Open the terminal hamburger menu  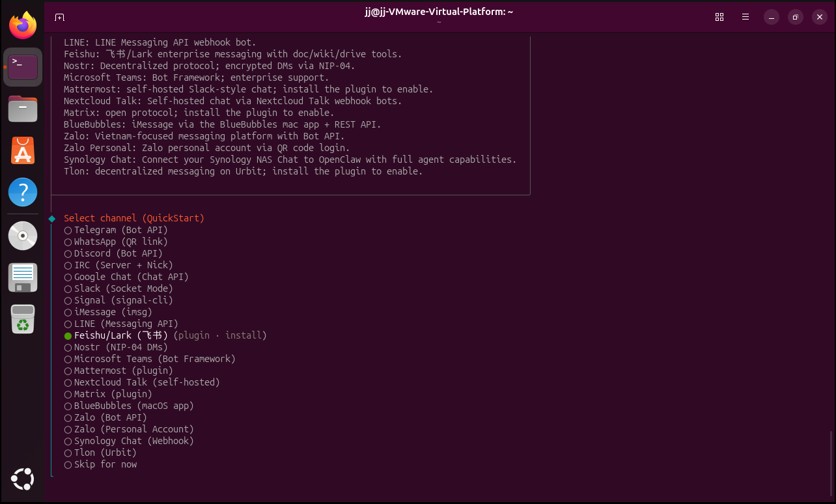pos(745,17)
